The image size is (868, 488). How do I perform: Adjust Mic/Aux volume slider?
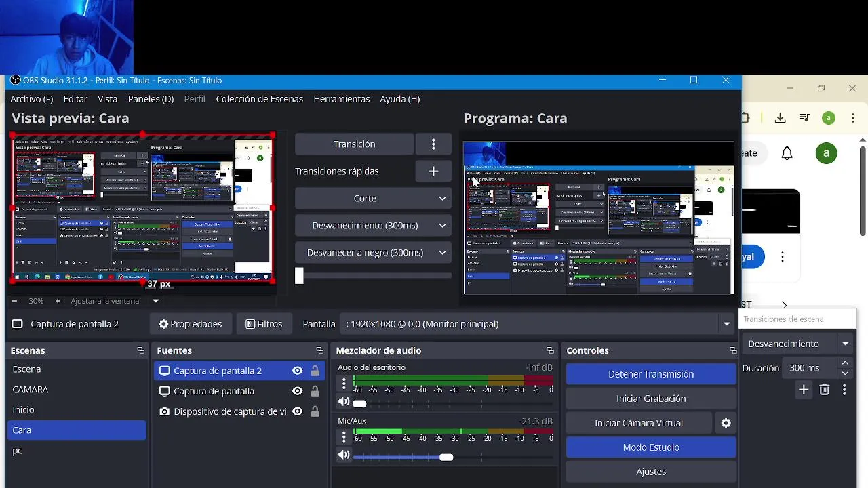(446, 457)
